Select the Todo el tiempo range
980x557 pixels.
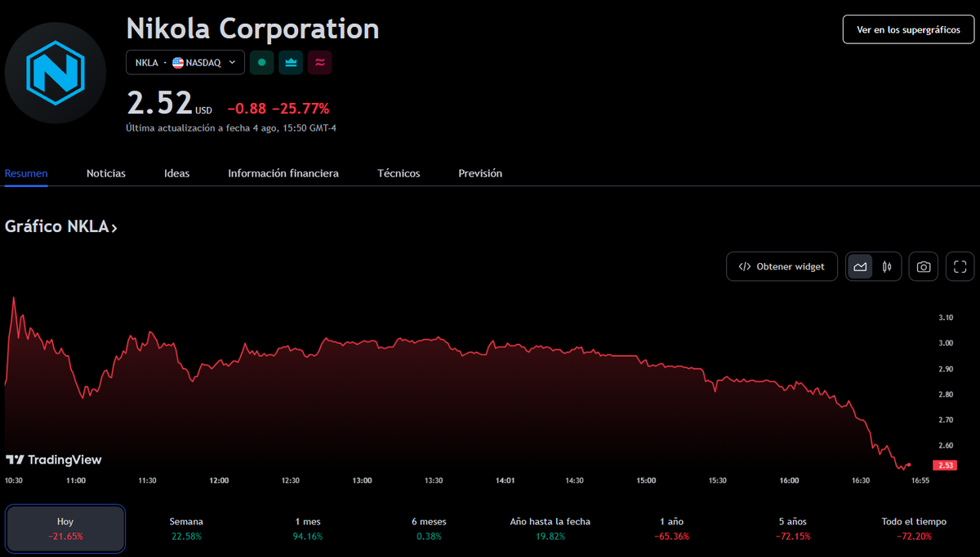click(x=914, y=528)
